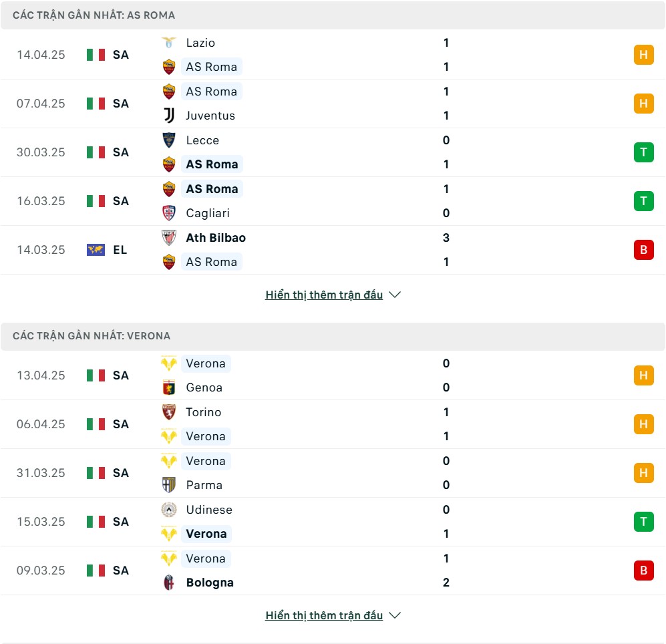Click the Udinese crest icon
The width and height of the screenshot is (666, 644).
(168, 509)
